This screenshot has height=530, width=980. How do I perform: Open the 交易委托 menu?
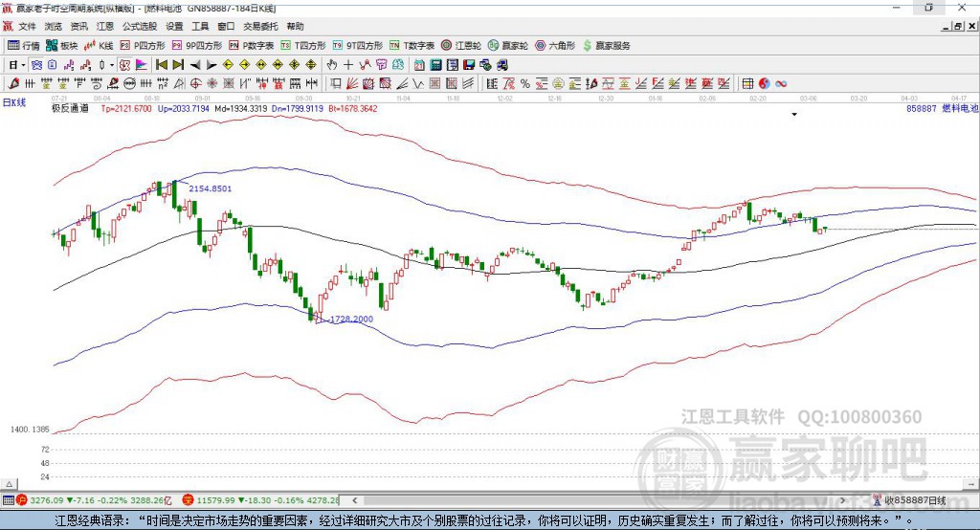click(x=260, y=26)
